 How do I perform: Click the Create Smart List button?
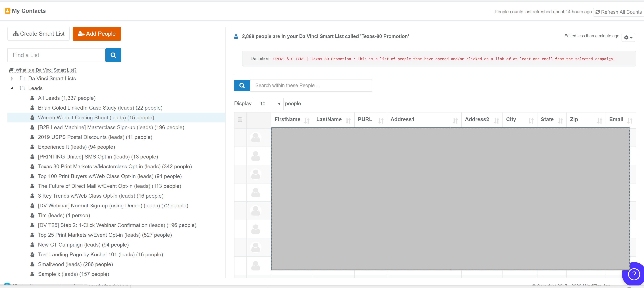pos(38,34)
